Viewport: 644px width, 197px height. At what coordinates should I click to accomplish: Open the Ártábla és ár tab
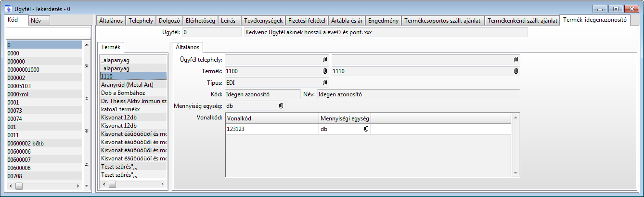[347, 21]
